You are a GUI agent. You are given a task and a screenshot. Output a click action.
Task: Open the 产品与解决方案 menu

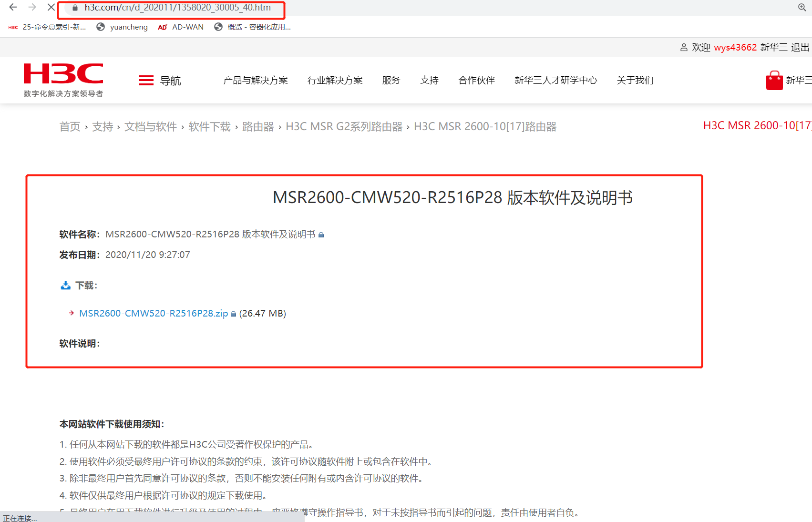click(x=256, y=80)
